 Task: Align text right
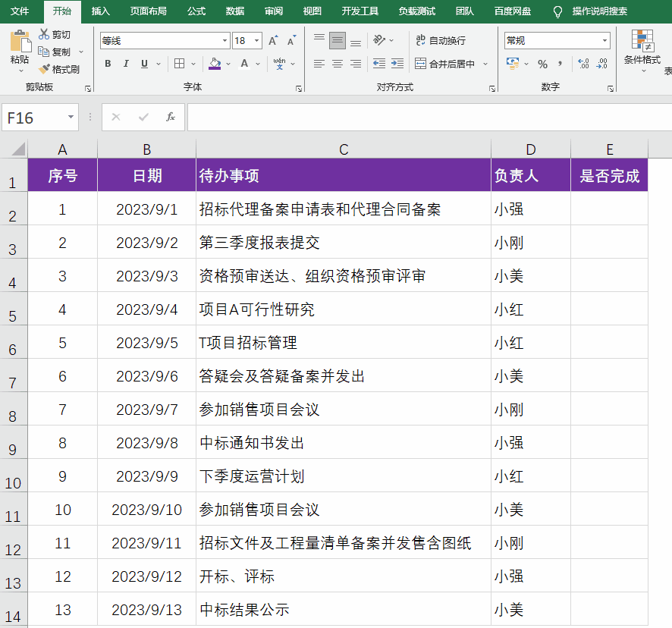356,64
